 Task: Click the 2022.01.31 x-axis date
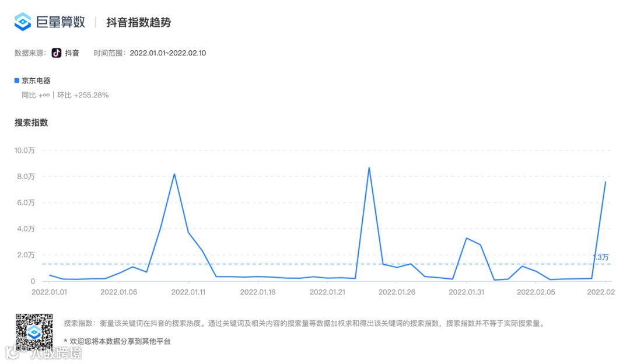click(466, 292)
